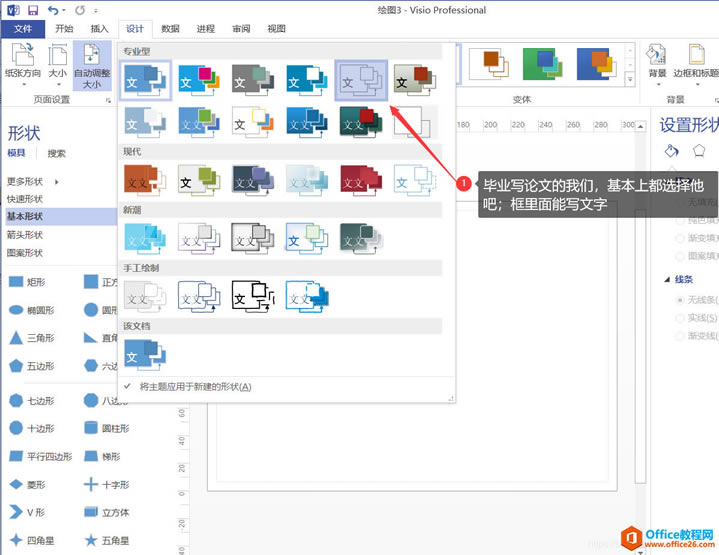The width and height of the screenshot is (719, 555).
Task: Pick the first blue theme under 专业型
Action: click(145, 80)
